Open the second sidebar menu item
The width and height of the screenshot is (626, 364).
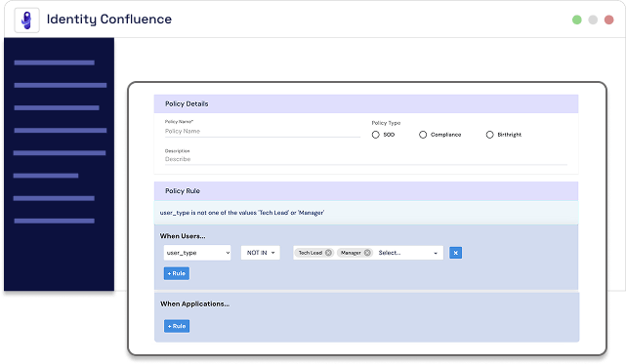click(61, 86)
